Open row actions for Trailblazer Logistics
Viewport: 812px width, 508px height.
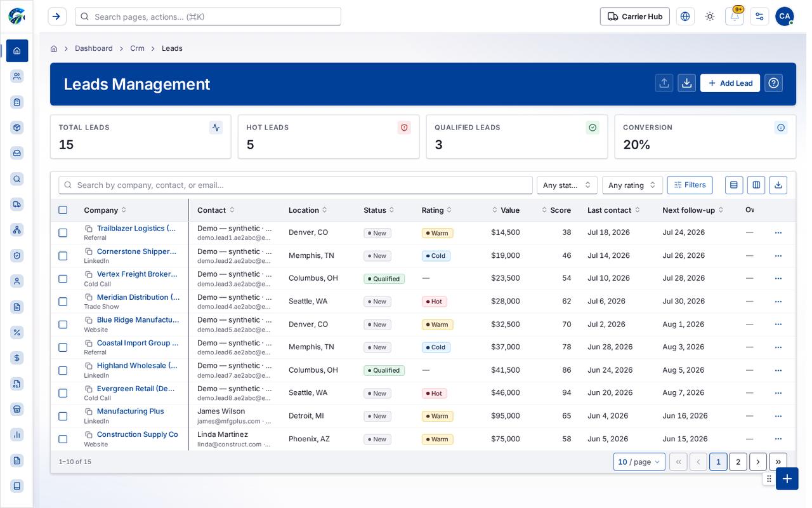click(x=778, y=232)
